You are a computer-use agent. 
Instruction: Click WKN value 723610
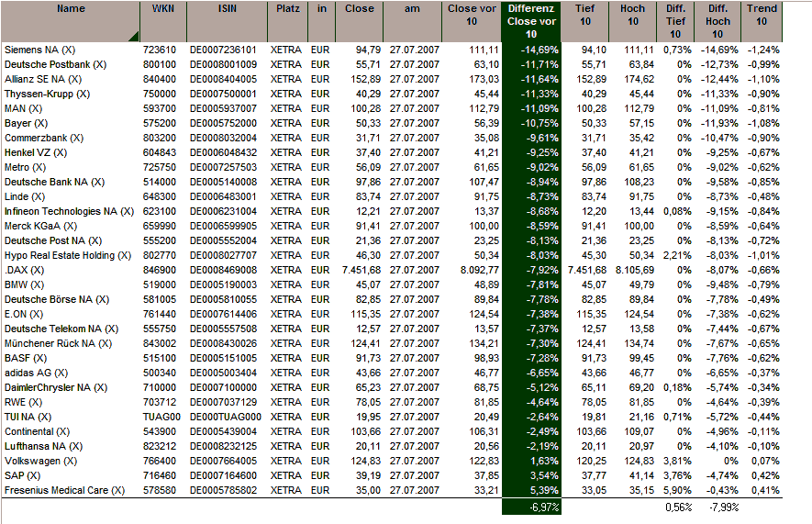pyautogui.click(x=160, y=50)
